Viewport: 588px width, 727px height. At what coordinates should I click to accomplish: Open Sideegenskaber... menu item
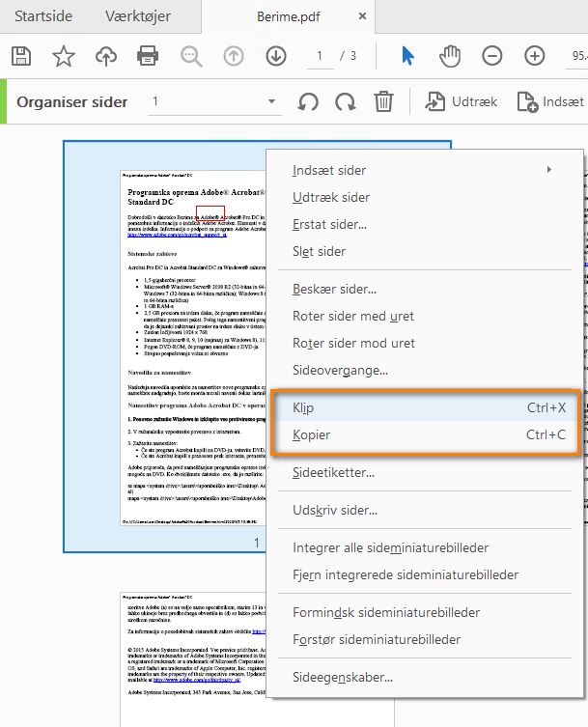point(424,677)
